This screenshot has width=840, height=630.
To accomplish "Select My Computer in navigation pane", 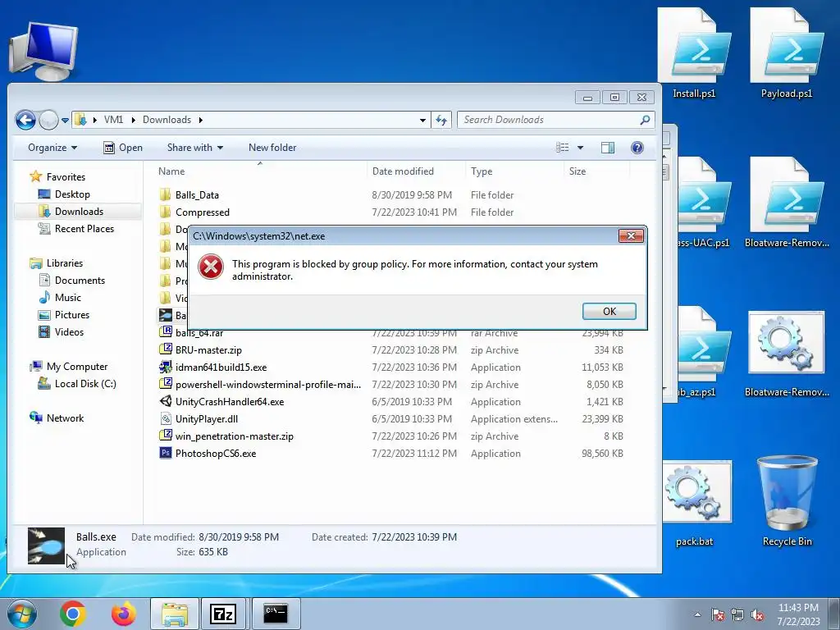I will [x=76, y=367].
